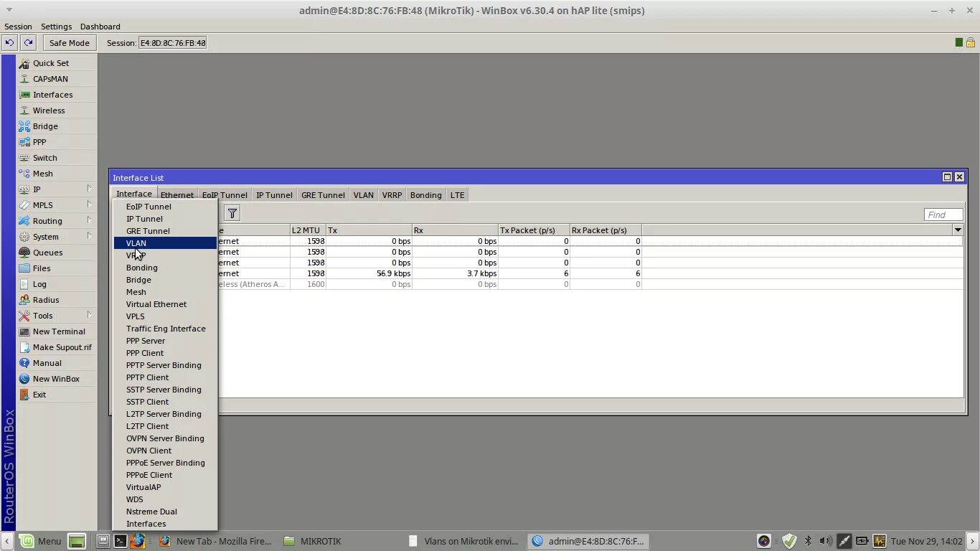Switch to the VLAN tab

point(363,195)
